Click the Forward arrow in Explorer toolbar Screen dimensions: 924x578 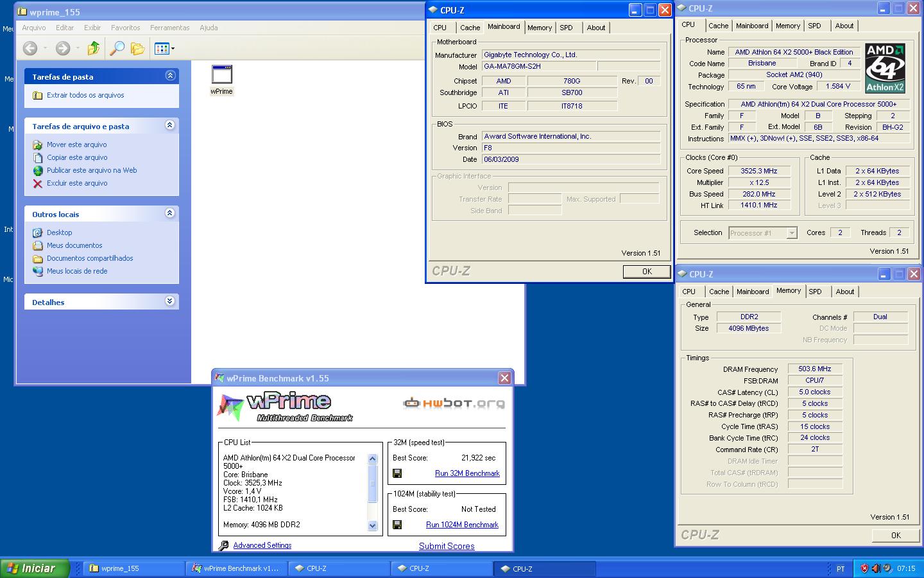[x=62, y=48]
